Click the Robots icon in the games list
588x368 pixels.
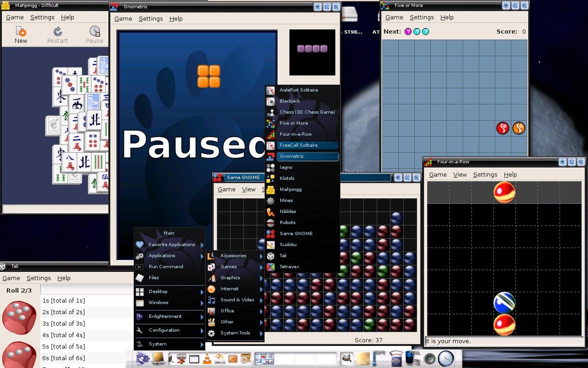(271, 222)
